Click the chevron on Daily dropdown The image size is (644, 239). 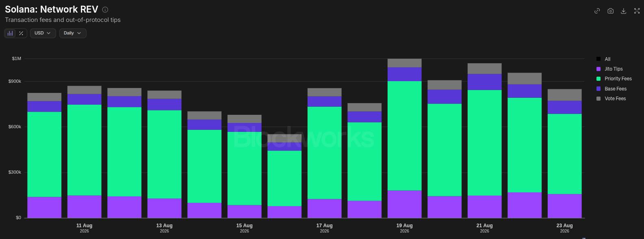pos(79,33)
